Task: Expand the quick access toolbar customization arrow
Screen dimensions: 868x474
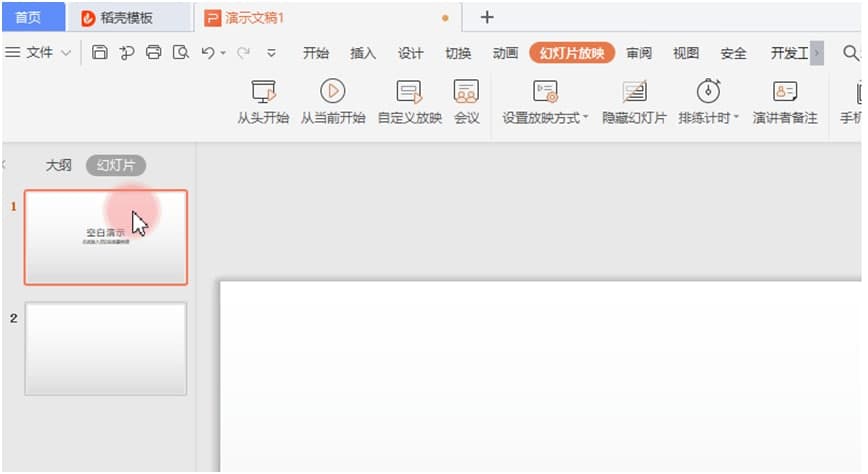Action: point(271,53)
